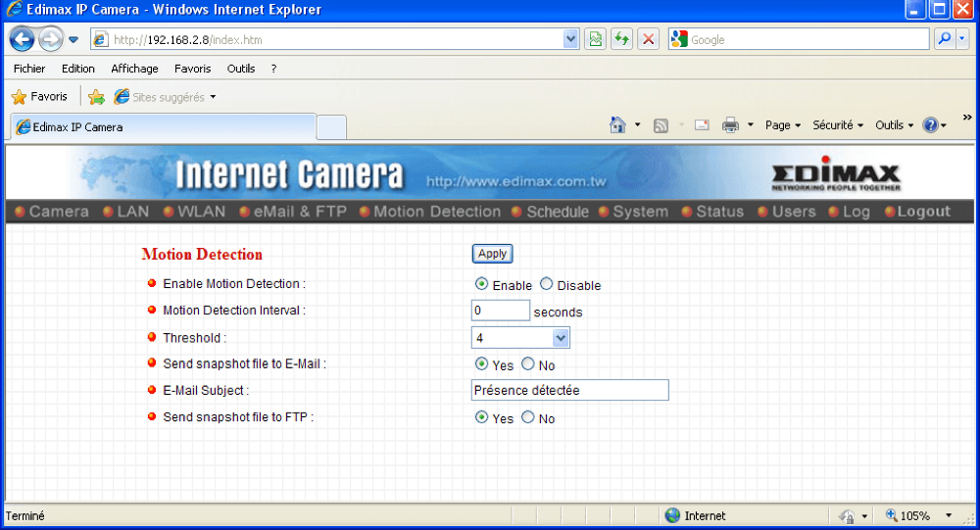Viewport: 980px width, 530px height.
Task: Open the Motion Detection page
Action: tap(430, 212)
